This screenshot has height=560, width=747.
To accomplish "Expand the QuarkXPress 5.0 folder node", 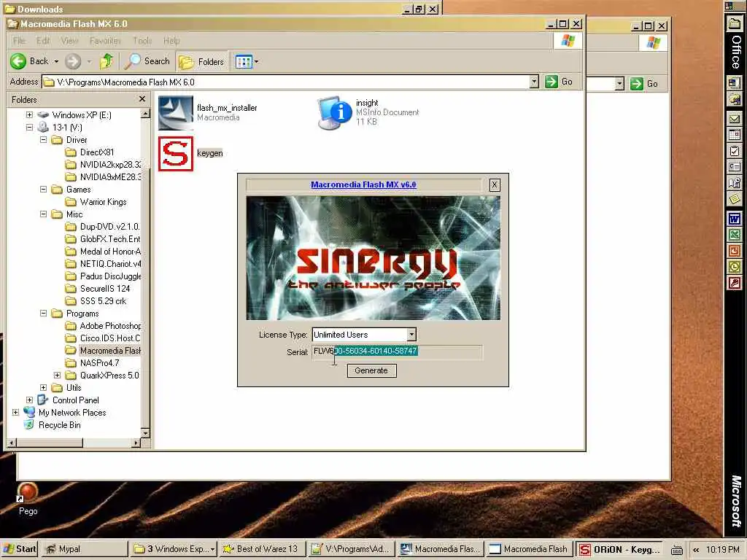I will (x=57, y=376).
